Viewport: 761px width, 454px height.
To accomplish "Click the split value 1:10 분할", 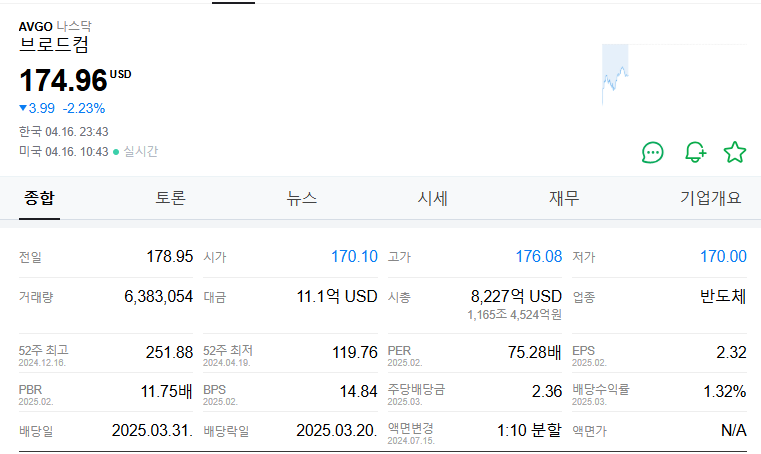I will (529, 430).
